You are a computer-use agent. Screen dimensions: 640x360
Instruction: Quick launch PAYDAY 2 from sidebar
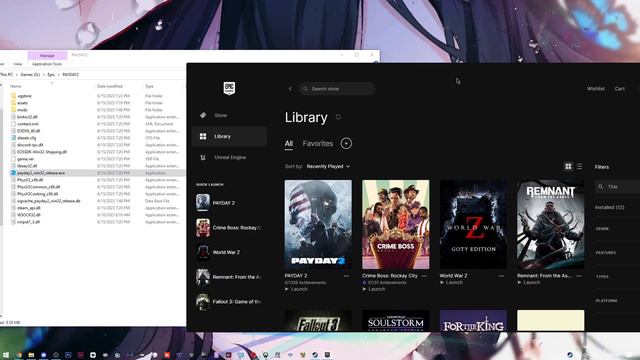(x=229, y=203)
